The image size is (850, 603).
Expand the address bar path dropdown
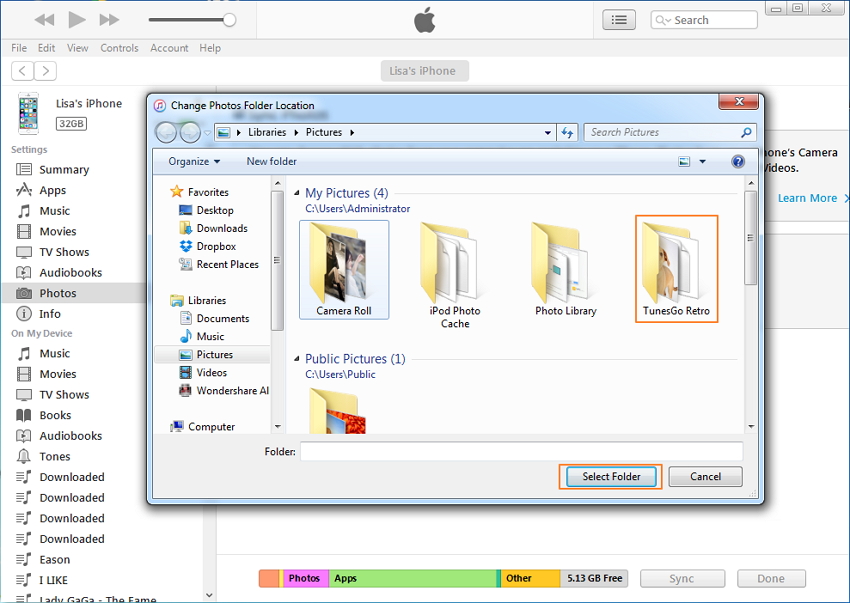click(x=548, y=132)
